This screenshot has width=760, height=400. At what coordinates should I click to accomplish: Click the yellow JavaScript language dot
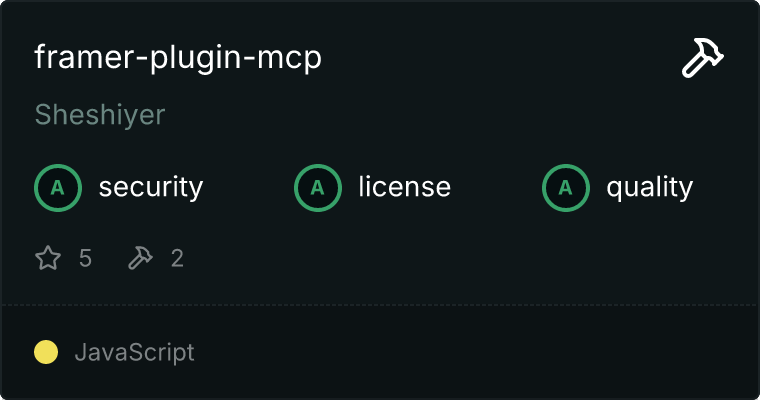click(46, 352)
